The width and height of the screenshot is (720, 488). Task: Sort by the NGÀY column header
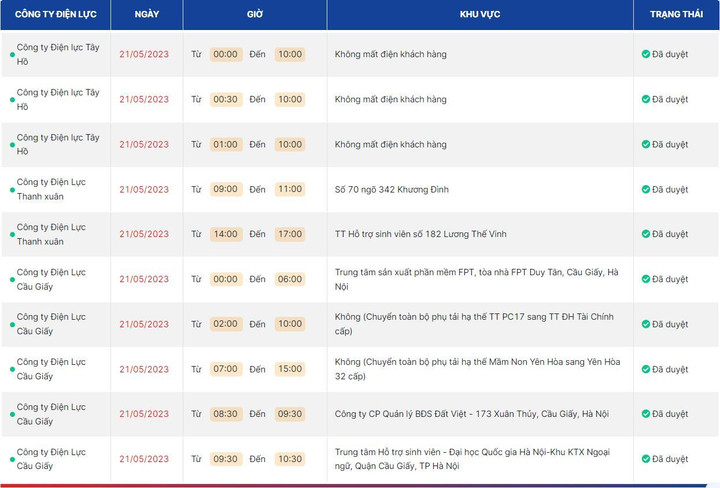pos(146,15)
